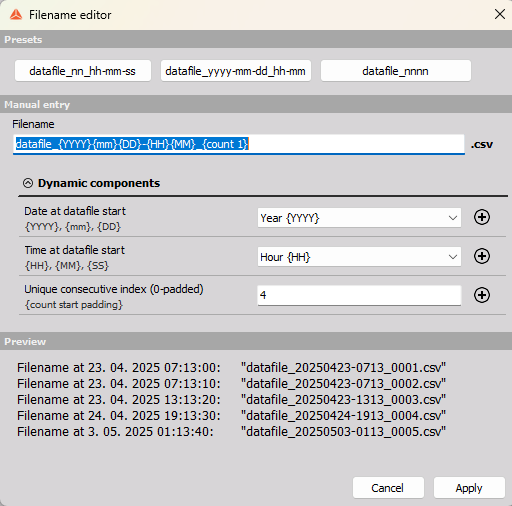
Task: Apply the datafile_nnnn preset
Action: coord(396,71)
